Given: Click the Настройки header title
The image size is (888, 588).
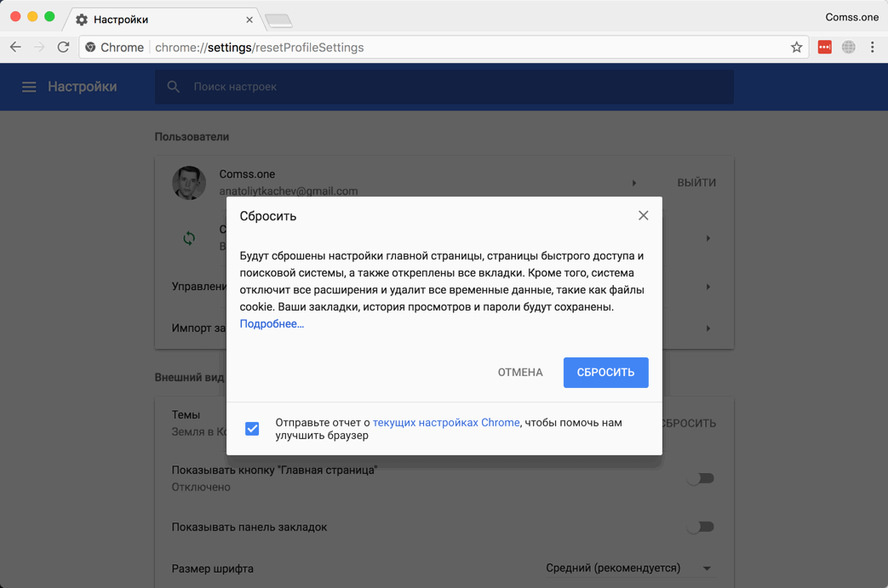Looking at the screenshot, I should (82, 87).
